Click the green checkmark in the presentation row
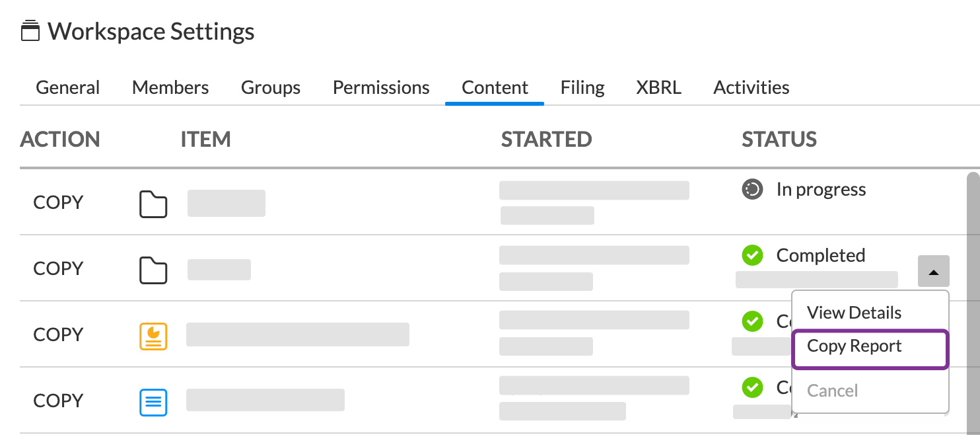 coord(752,321)
